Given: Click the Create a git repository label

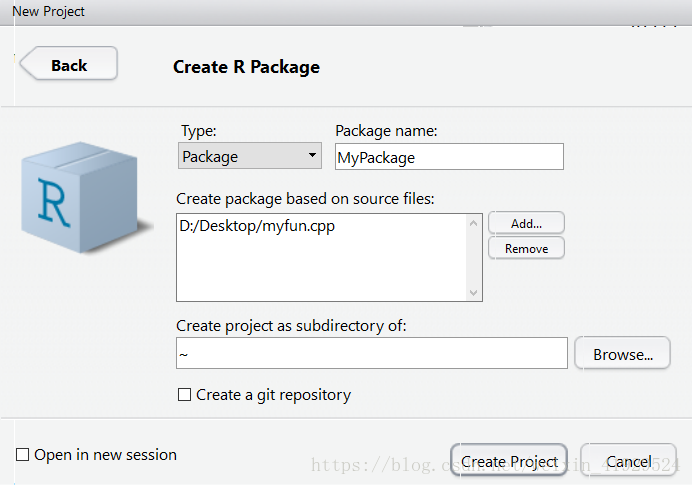Looking at the screenshot, I should pos(274,395).
